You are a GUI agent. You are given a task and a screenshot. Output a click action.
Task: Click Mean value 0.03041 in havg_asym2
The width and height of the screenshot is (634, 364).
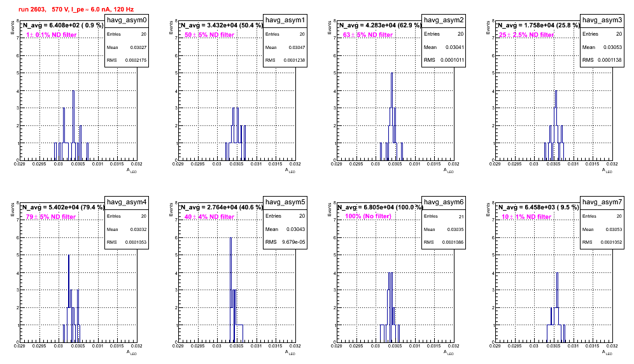coord(455,47)
